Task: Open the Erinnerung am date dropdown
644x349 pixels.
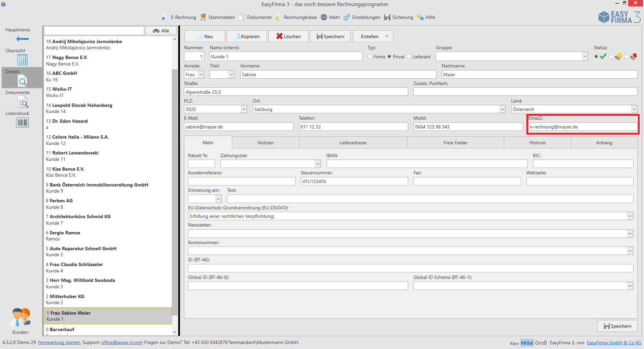Action: pyautogui.click(x=218, y=199)
